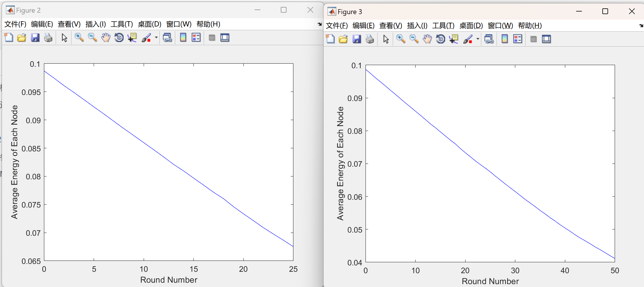The image size is (644, 287).
Task: Open 桌面(D) menu in Figure 2
Action: point(149,24)
